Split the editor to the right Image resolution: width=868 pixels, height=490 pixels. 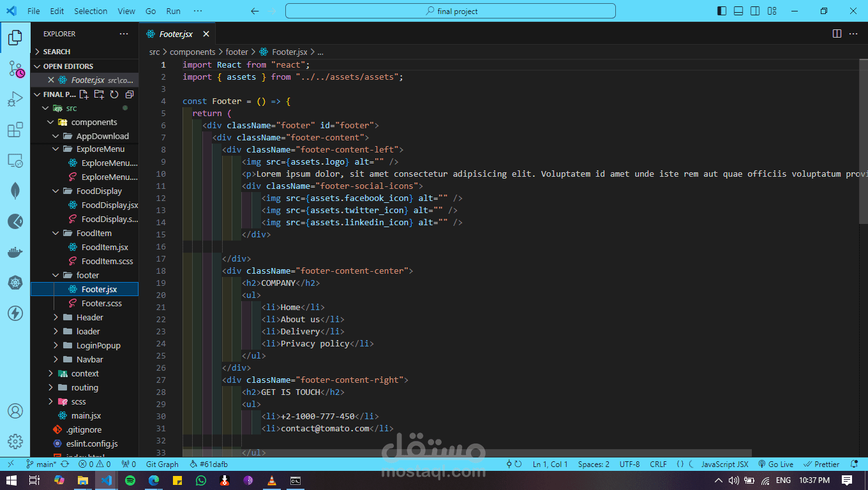click(837, 34)
